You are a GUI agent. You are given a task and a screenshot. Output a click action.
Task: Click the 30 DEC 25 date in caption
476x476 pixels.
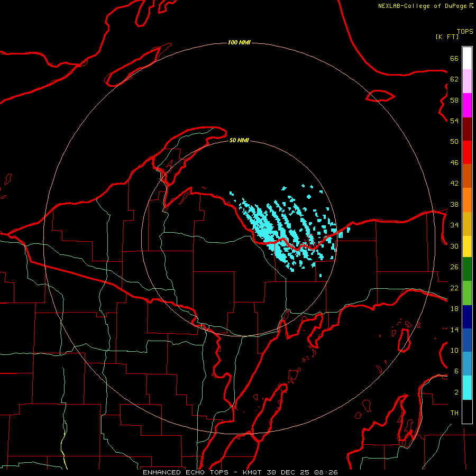(288, 472)
